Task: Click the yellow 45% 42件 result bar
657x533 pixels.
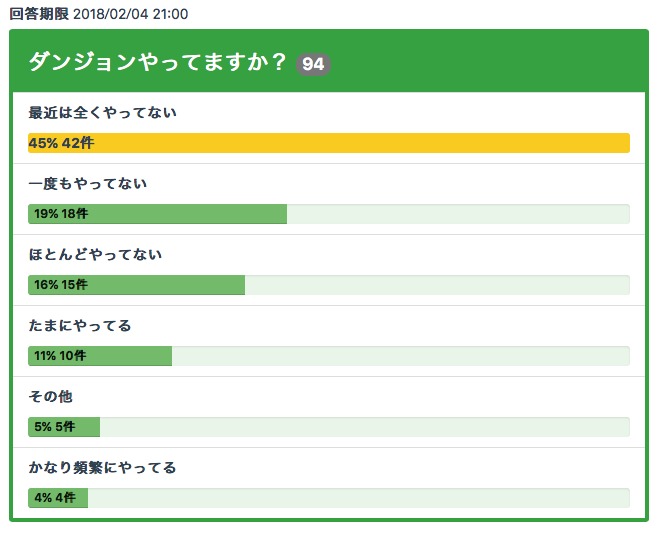Action: pyautogui.click(x=329, y=143)
